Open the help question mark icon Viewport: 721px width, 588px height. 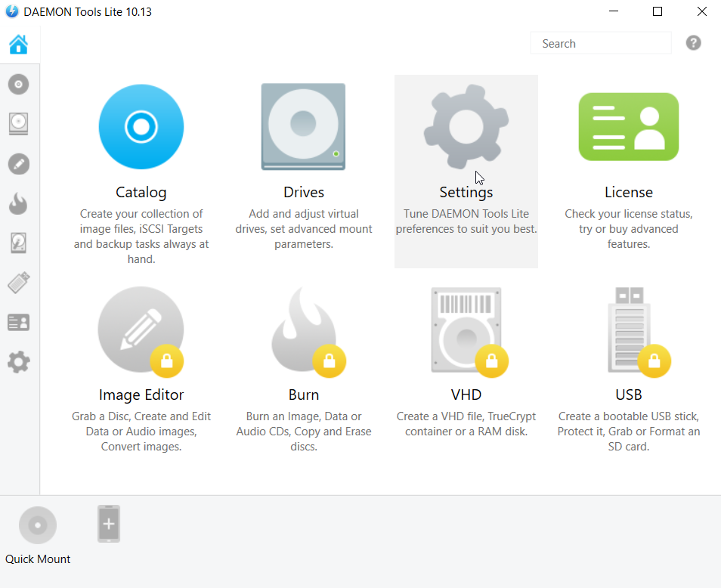pyautogui.click(x=693, y=43)
